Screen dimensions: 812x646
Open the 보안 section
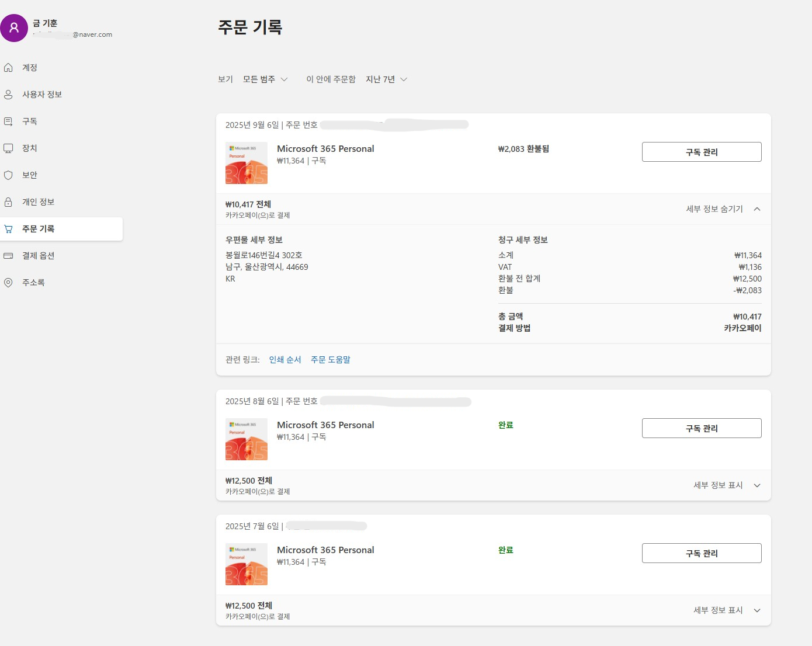point(61,175)
